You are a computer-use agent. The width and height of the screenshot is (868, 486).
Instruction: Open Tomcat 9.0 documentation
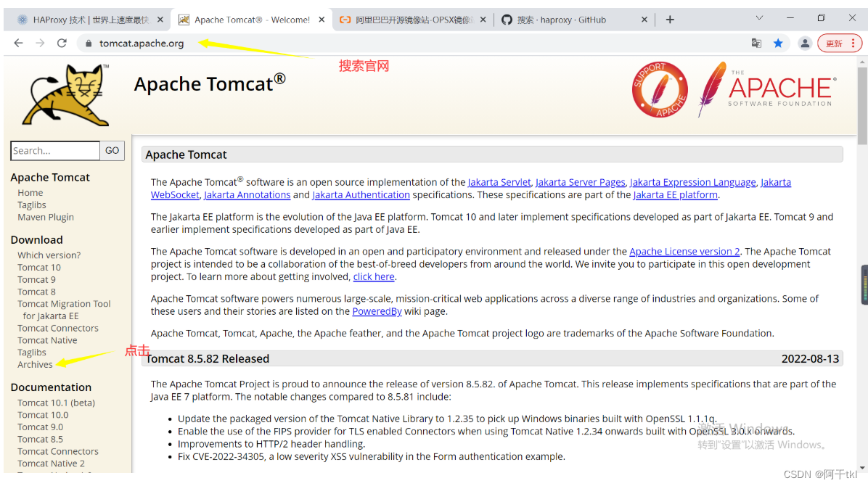(40, 427)
